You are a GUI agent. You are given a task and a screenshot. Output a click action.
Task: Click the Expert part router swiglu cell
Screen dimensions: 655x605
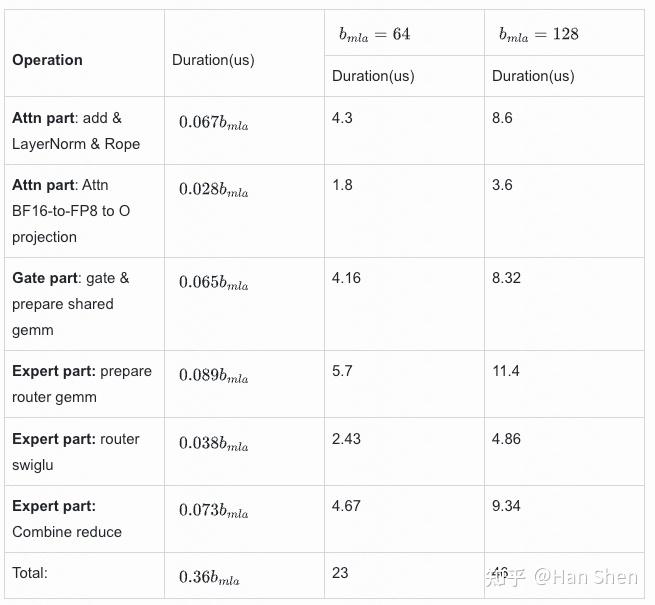pos(84,452)
